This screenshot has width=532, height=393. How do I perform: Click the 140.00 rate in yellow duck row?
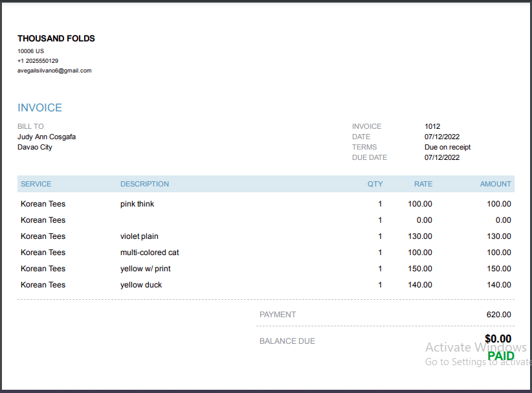pyautogui.click(x=420, y=285)
